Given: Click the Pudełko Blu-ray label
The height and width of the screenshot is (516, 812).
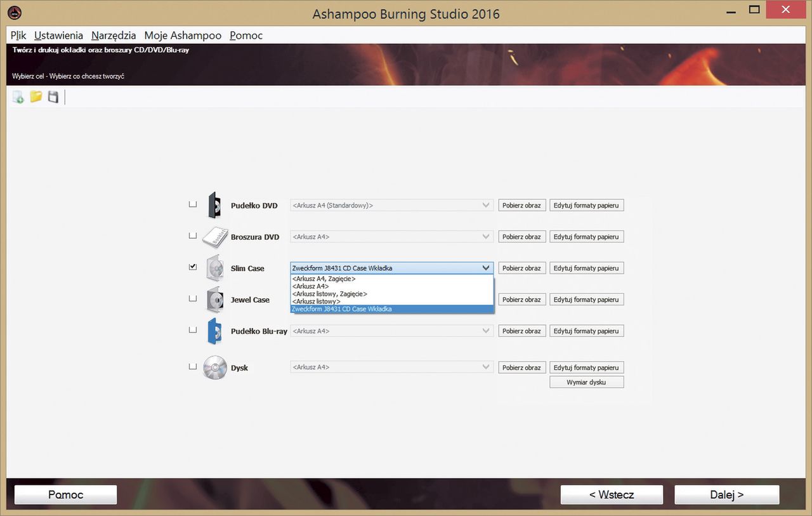Looking at the screenshot, I should pyautogui.click(x=259, y=331).
